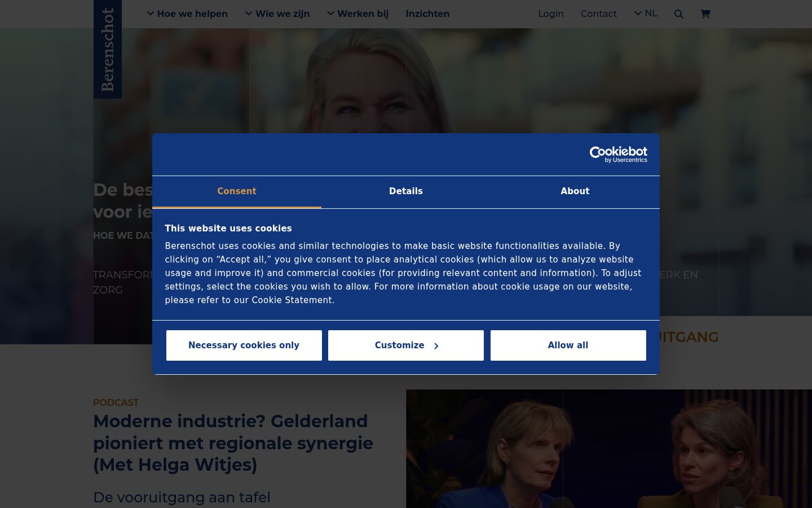The image size is (812, 508).
Task: Click the Berenschot logo
Action: coord(108,49)
